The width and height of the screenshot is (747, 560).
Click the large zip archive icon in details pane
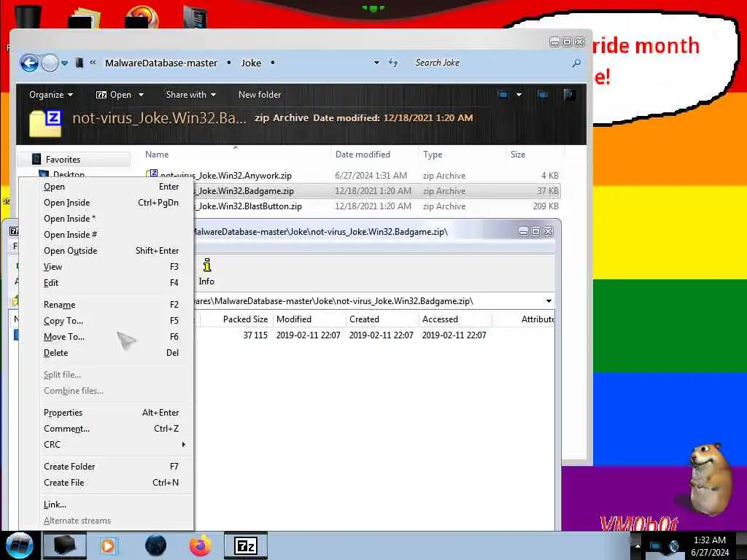point(46,122)
